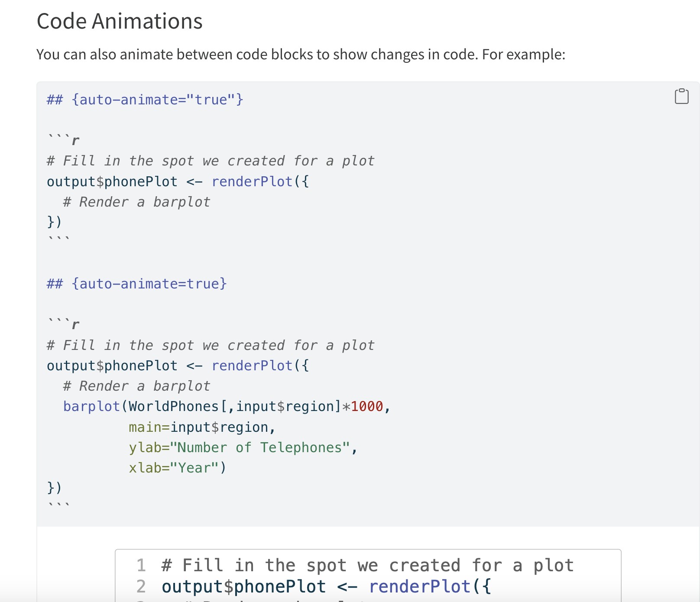
Task: Click "Year" string in xlab argument
Action: (195, 468)
